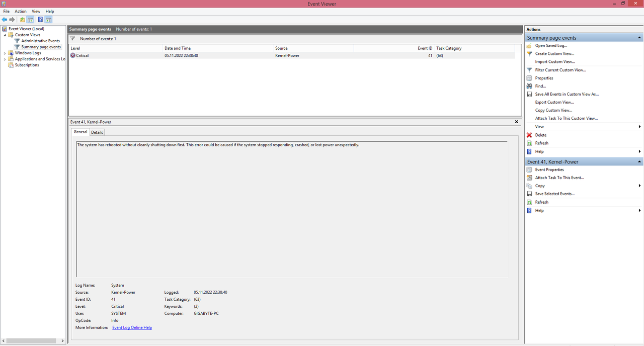The height and width of the screenshot is (346, 644).
Task: Sort events by Source column header
Action: coord(313,48)
